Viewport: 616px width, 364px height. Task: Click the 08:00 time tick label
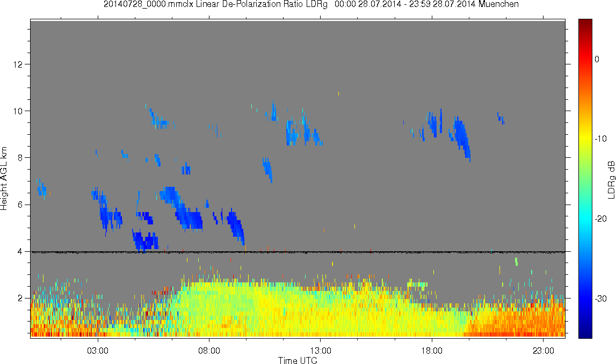click(209, 351)
